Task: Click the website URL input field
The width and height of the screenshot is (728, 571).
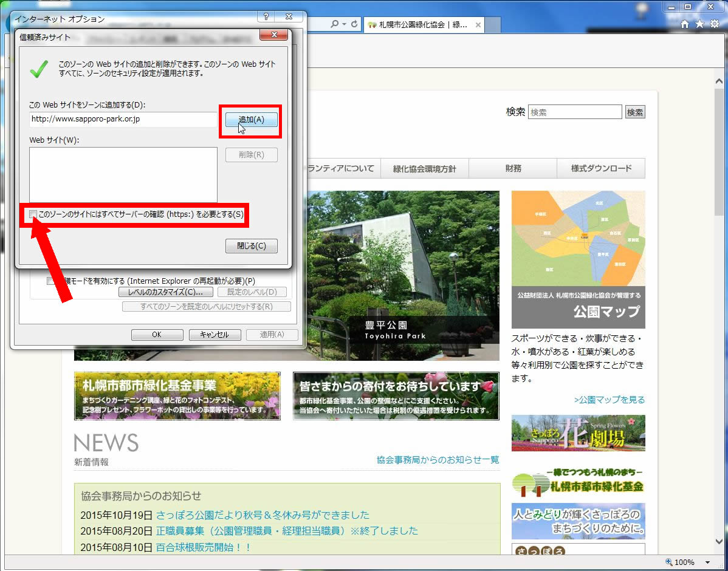Action: point(123,120)
